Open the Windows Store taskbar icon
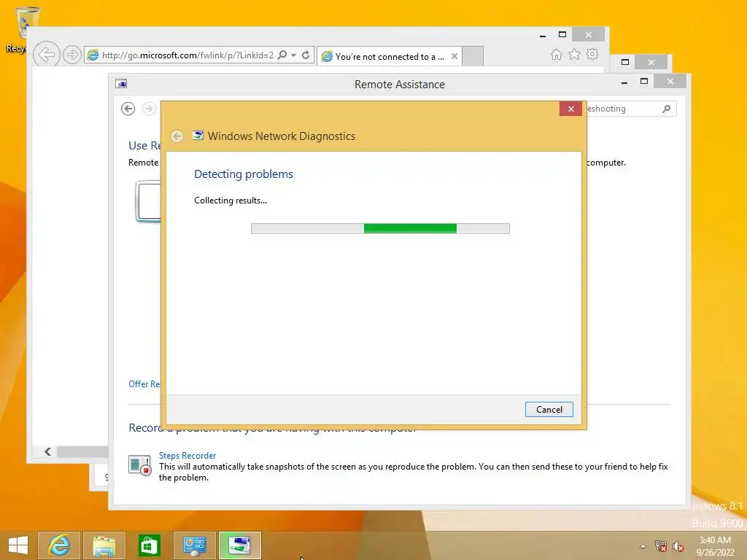This screenshot has width=747, height=560. (x=149, y=545)
